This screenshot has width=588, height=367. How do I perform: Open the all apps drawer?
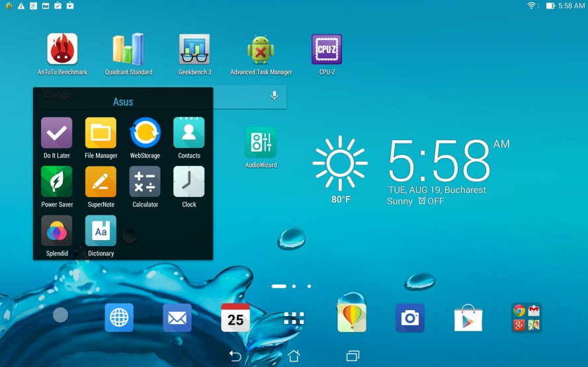pyautogui.click(x=294, y=318)
